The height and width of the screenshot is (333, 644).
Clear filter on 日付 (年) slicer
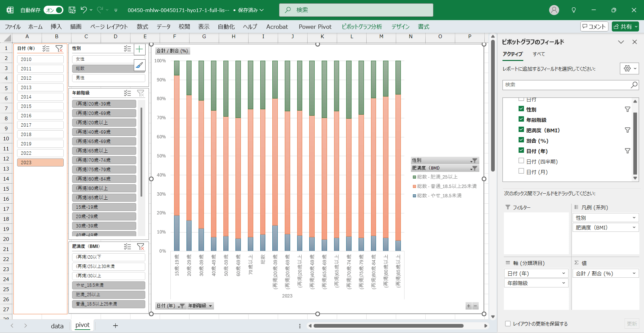[59, 49]
